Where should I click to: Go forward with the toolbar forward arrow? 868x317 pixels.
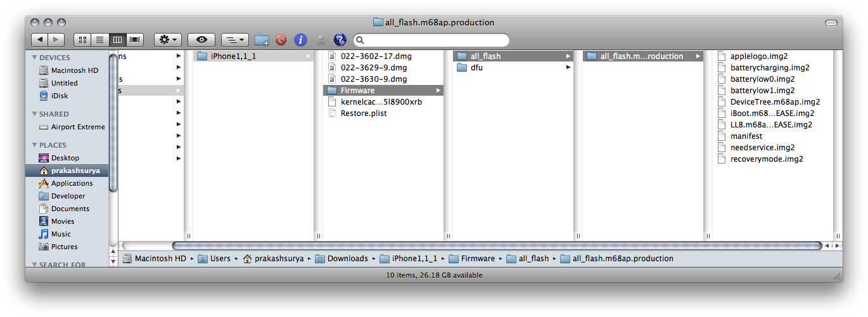tap(56, 40)
